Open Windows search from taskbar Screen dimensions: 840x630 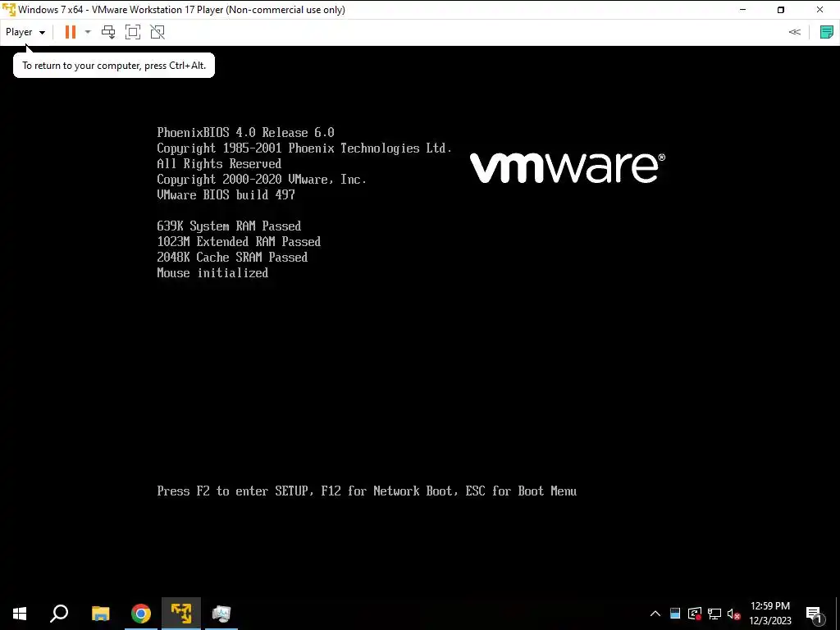tap(59, 614)
